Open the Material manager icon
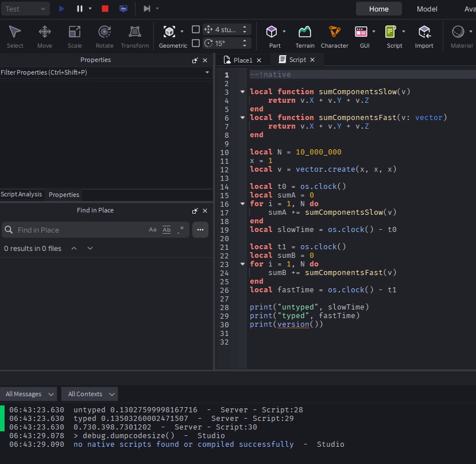Screen dimensions: 476x464 (x=458, y=32)
